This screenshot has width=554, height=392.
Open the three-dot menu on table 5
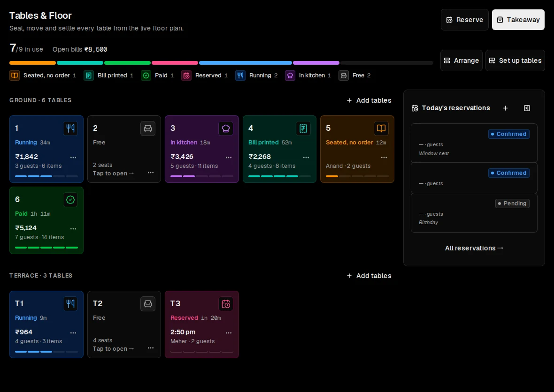coord(384,158)
